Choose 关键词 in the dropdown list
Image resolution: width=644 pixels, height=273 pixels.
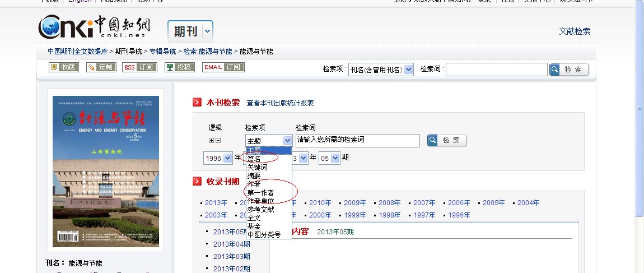click(x=257, y=168)
